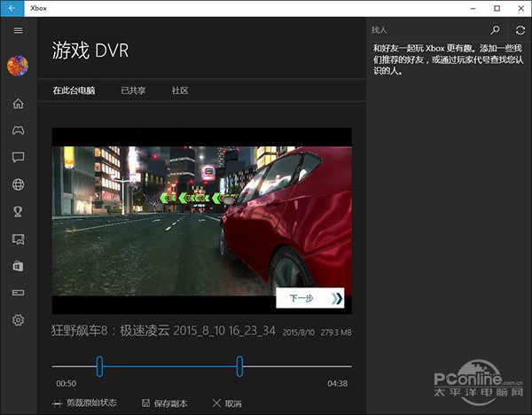532x415 pixels.
Task: Open Game DVR icon in sidebar
Action: pos(18,239)
